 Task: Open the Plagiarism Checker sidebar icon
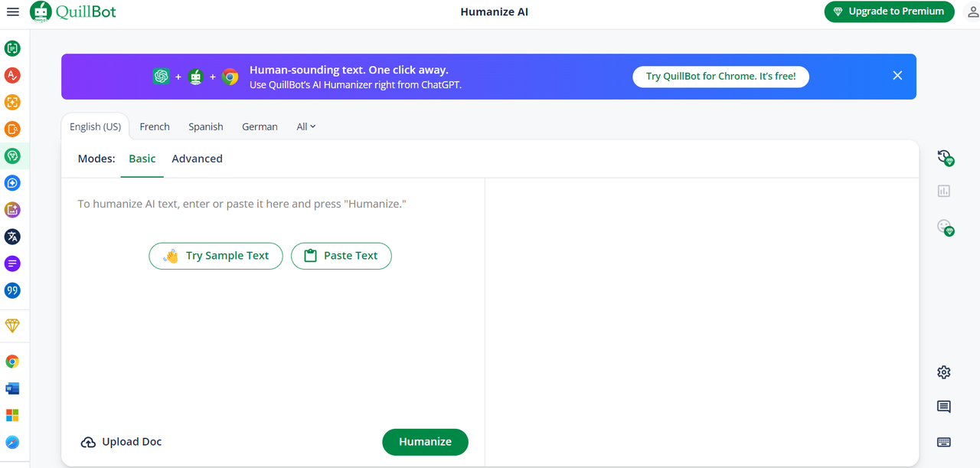(12, 129)
